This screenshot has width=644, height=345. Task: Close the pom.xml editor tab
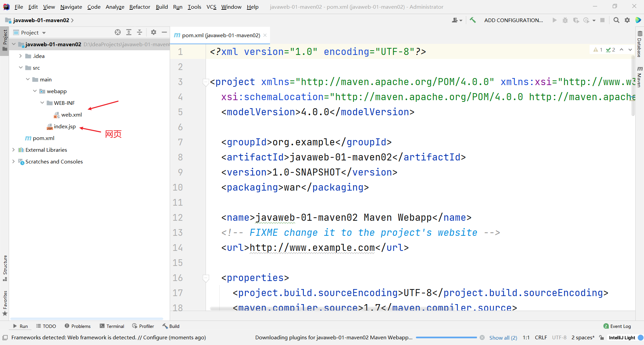tap(265, 35)
